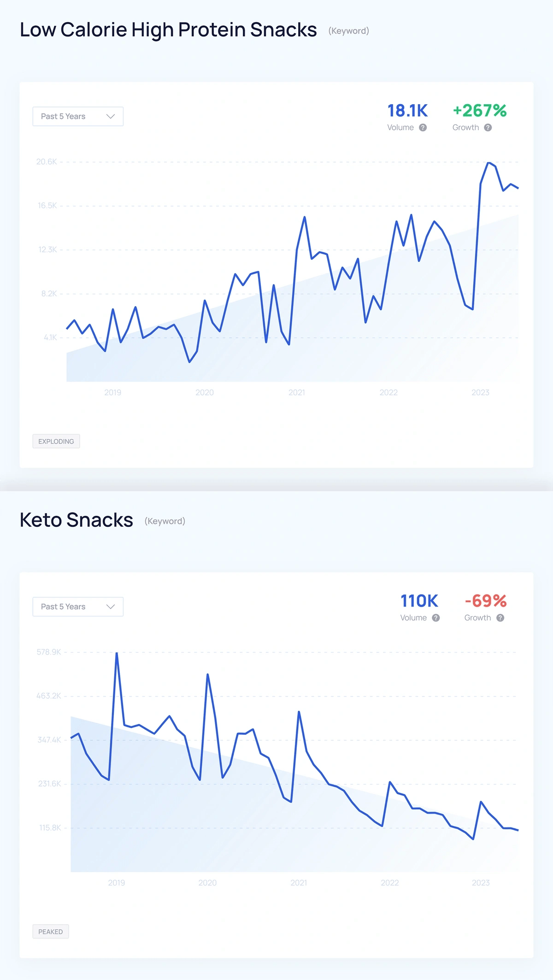Click the 2019 label on the Keto Snacks axis
Screen dimensions: 553x980
pos(117,883)
